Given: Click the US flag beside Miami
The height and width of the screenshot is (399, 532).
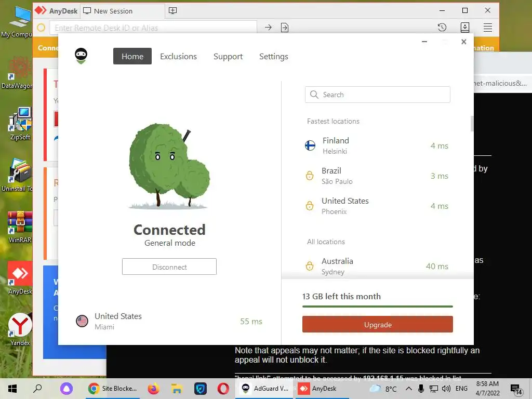Looking at the screenshot, I should [82, 321].
